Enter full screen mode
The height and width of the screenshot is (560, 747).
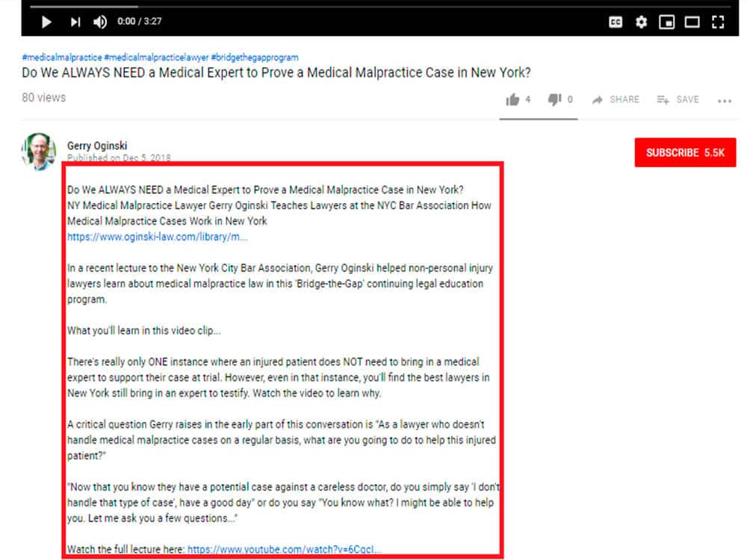point(717,22)
